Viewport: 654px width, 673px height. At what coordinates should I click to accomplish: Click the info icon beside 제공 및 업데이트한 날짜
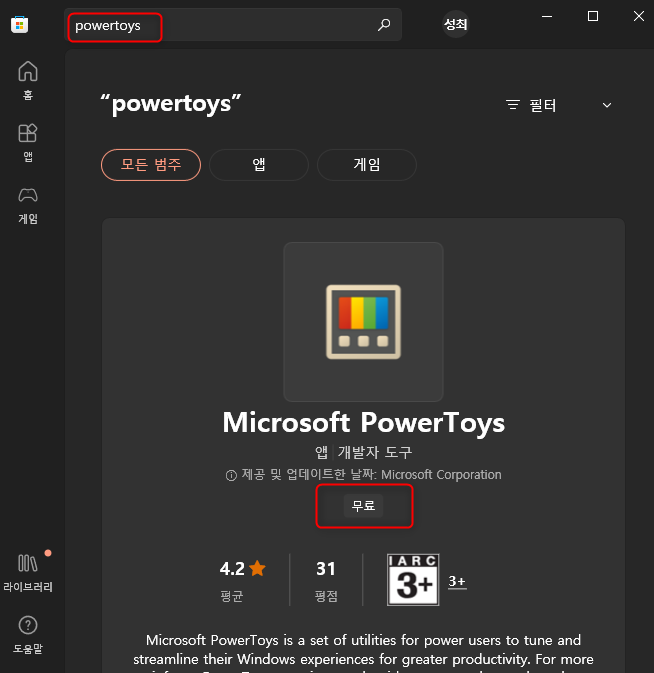click(231, 475)
